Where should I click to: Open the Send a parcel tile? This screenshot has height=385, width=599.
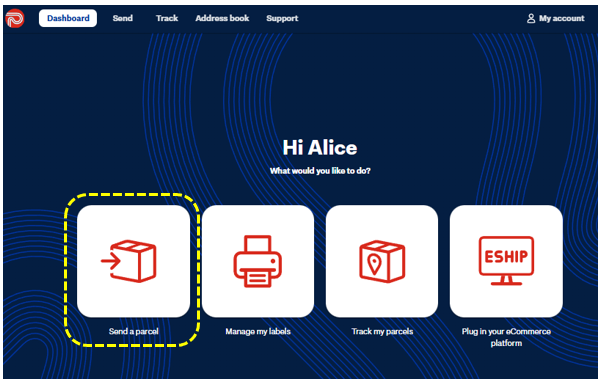(133, 261)
